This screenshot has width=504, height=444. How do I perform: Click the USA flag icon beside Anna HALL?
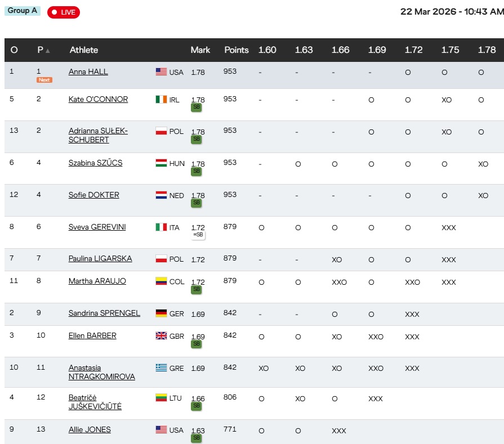click(161, 72)
